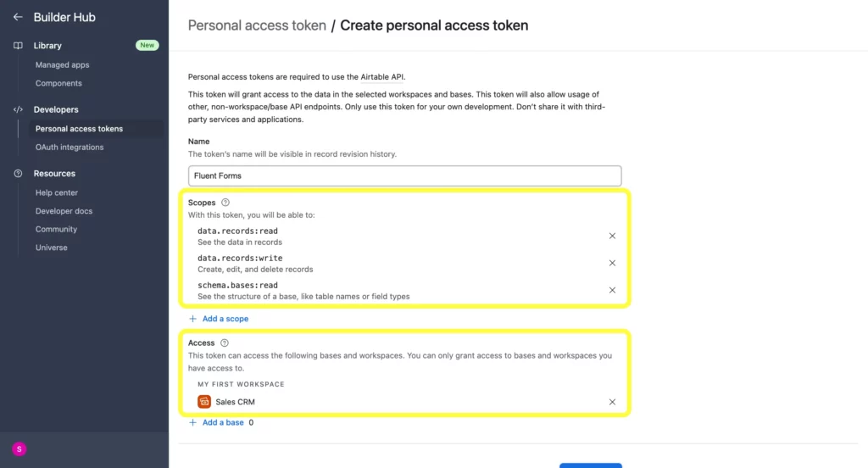Click the back arrow beside Builder Hub

click(x=18, y=17)
